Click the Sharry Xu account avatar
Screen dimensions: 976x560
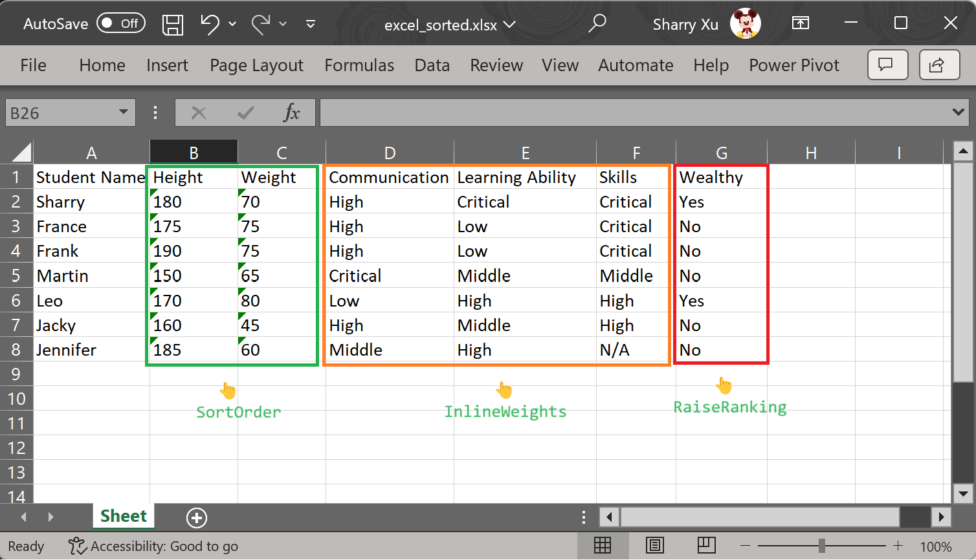click(746, 24)
